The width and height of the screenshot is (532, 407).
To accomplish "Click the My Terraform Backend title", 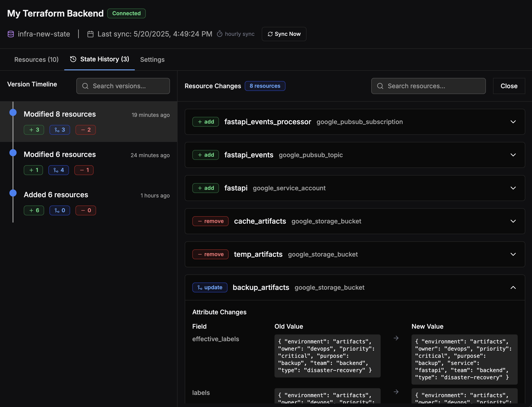I will pos(56,14).
